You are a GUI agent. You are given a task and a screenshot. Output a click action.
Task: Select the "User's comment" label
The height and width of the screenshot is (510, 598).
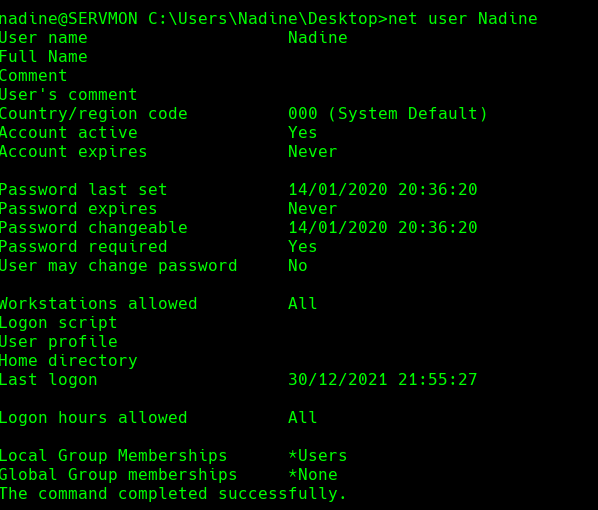[x=68, y=95]
